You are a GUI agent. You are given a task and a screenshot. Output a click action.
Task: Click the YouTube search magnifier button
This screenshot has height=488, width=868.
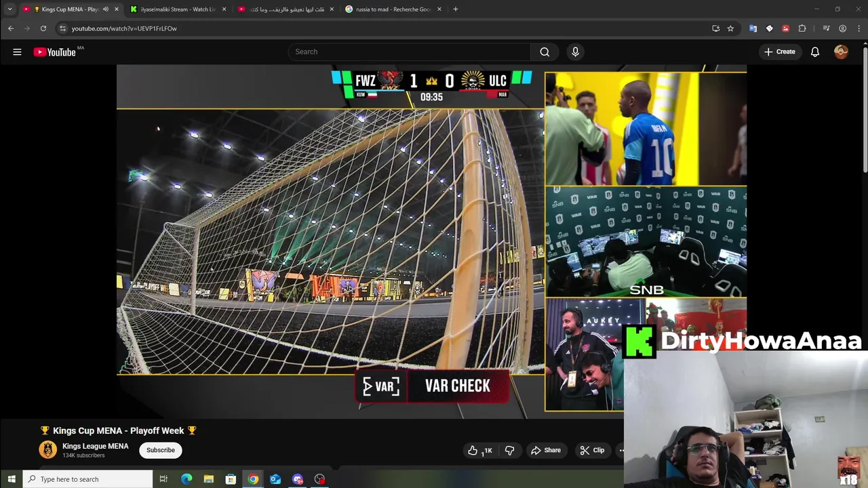[x=545, y=52]
